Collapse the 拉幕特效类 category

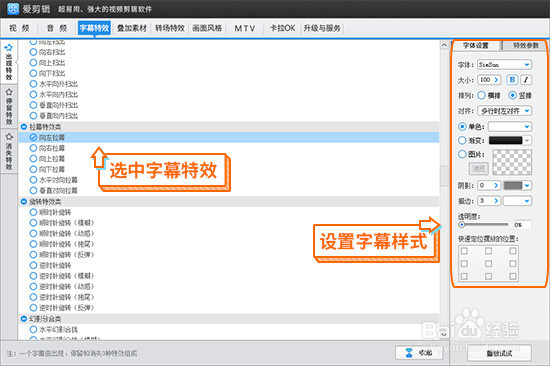click(24, 127)
